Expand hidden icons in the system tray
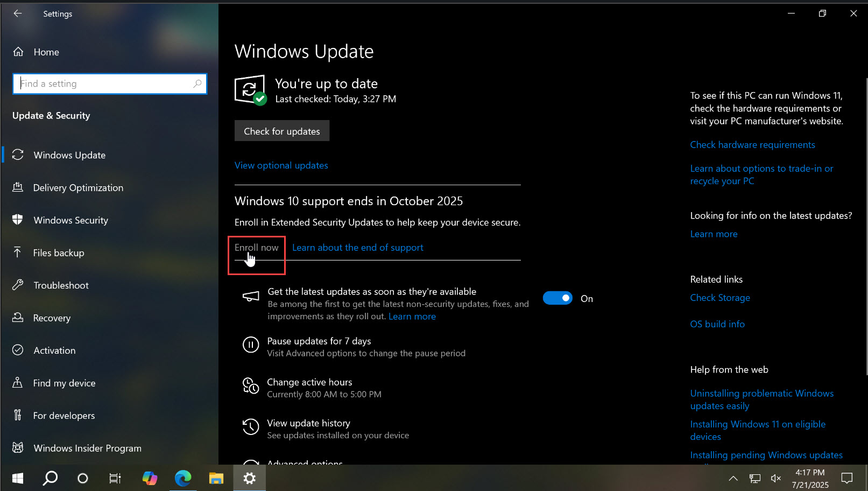The image size is (868, 491). coord(733,478)
